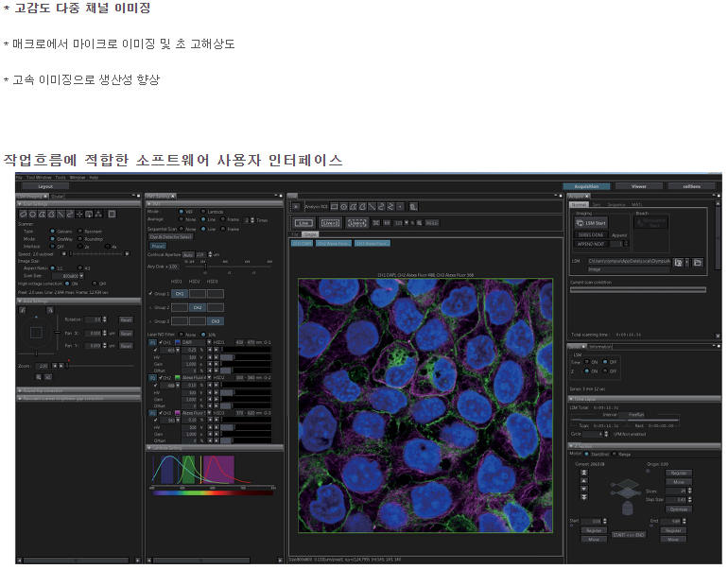The width and height of the screenshot is (728, 569).
Task: Select the ellipse scan ROI tool
Action: (x=33, y=214)
